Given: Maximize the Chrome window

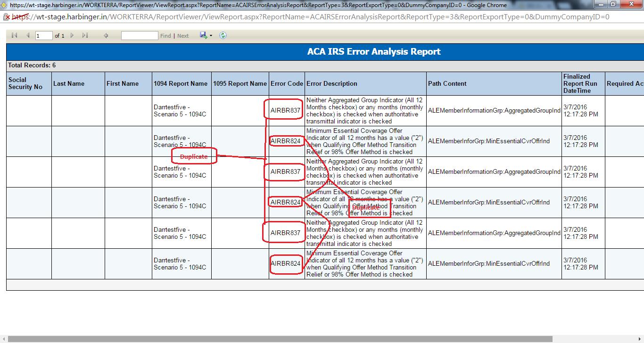Looking at the screenshot, I should 613,4.
